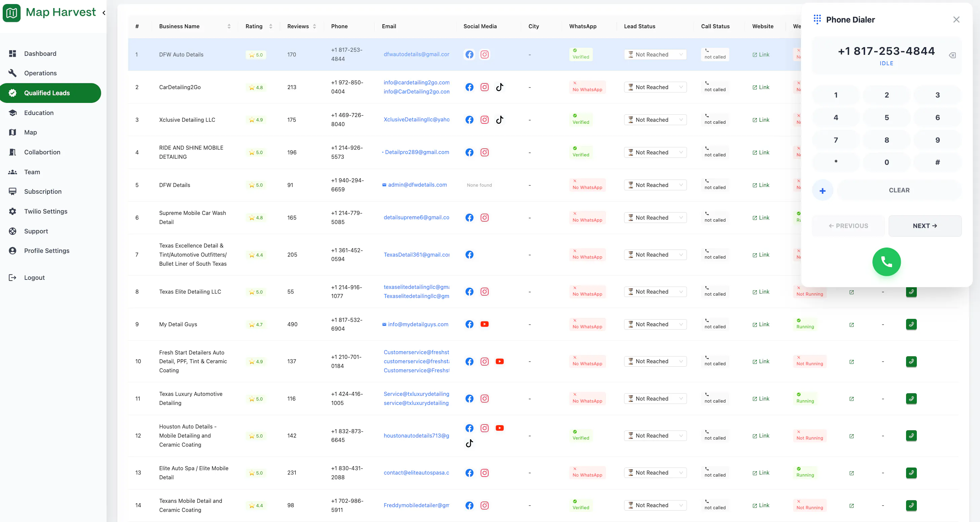Open Subscription page in sidebar
Viewport: 980px width, 522px height.
43,191
